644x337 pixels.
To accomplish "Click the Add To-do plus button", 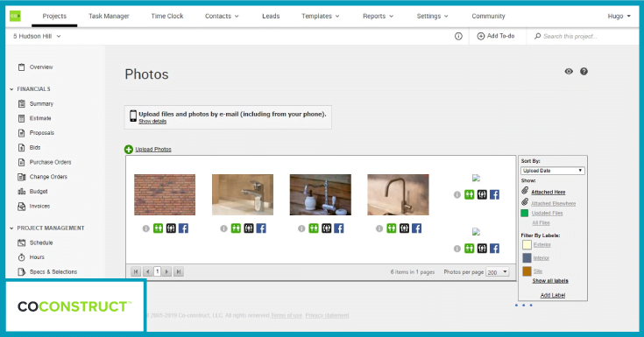I will tap(496, 36).
